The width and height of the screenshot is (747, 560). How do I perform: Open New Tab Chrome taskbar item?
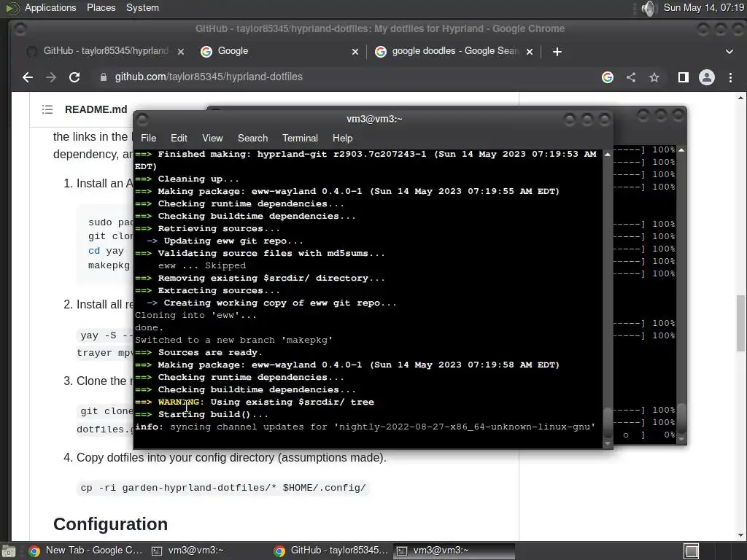(x=86, y=551)
